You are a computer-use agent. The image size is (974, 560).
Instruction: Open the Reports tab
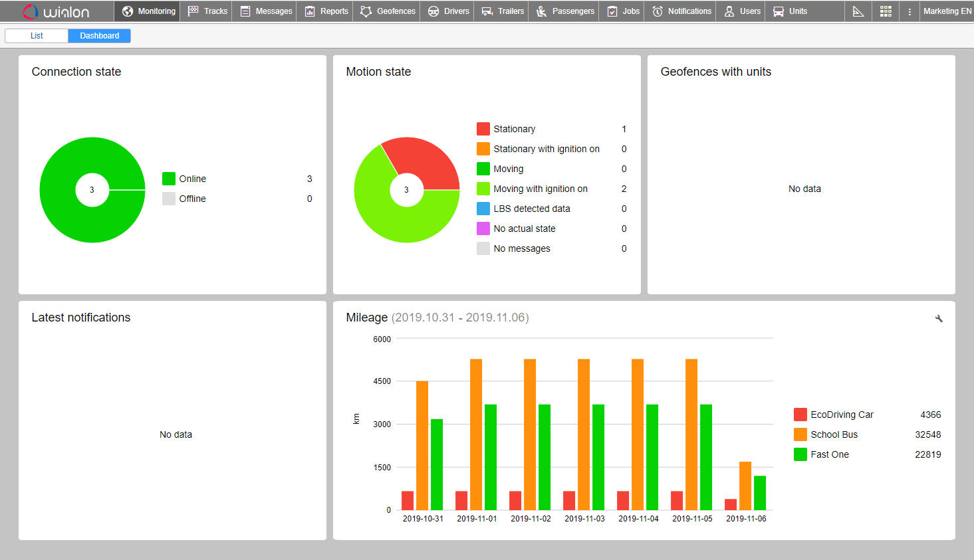pyautogui.click(x=326, y=11)
